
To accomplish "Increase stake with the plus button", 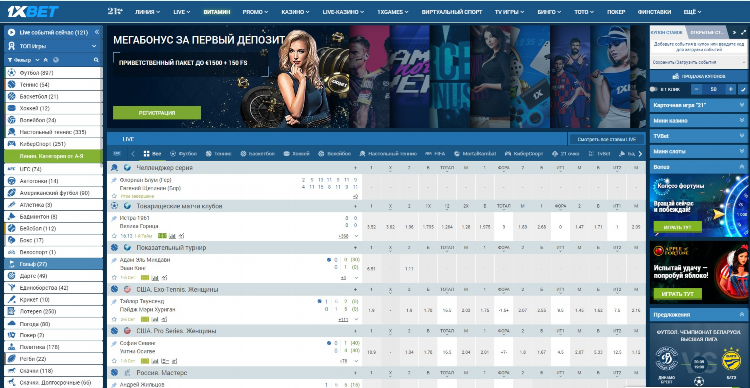I will click(730, 89).
